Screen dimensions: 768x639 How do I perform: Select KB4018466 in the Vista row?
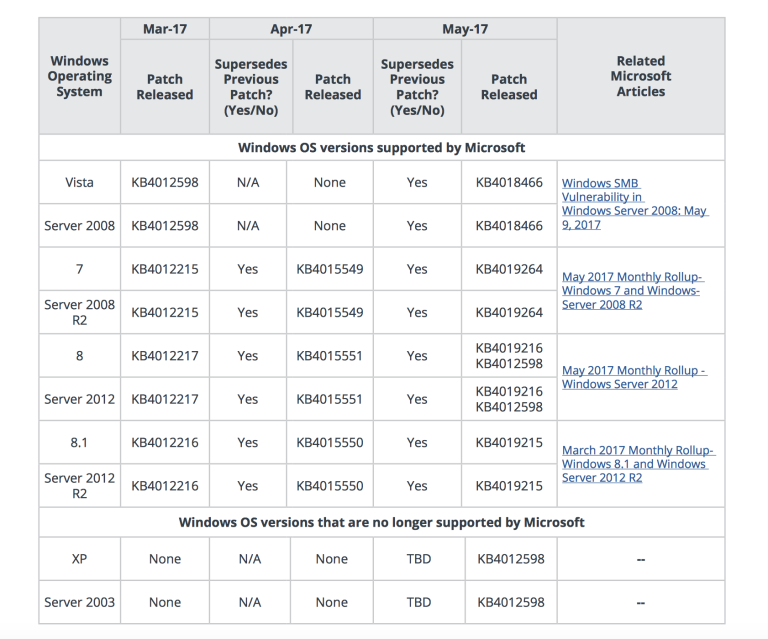509,182
